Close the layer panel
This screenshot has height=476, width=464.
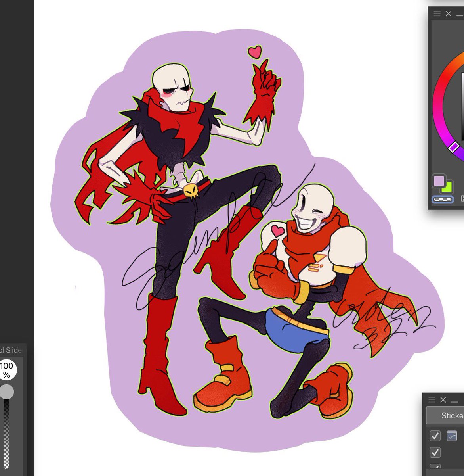tap(443, 400)
